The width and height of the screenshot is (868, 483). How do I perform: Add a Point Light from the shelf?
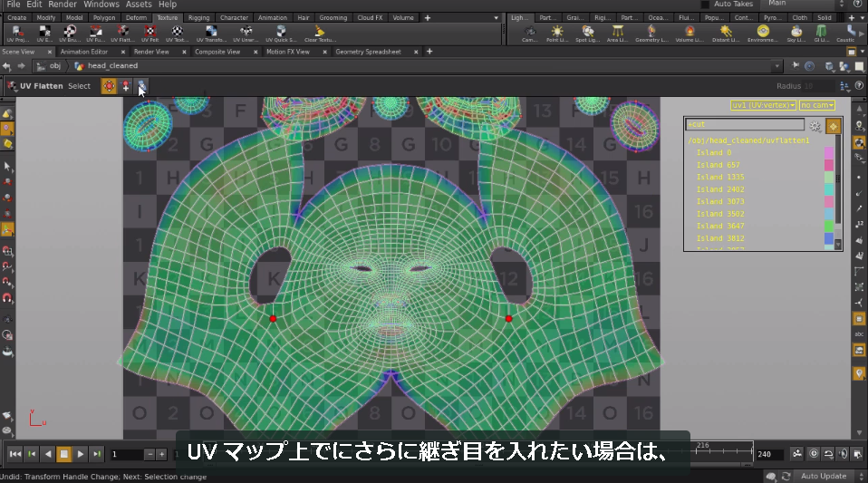[557, 34]
